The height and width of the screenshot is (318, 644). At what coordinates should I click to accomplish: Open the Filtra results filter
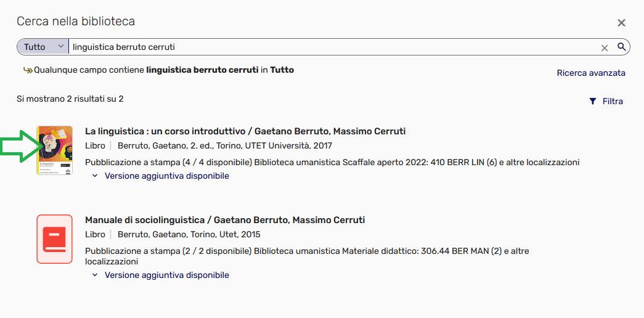(x=606, y=101)
